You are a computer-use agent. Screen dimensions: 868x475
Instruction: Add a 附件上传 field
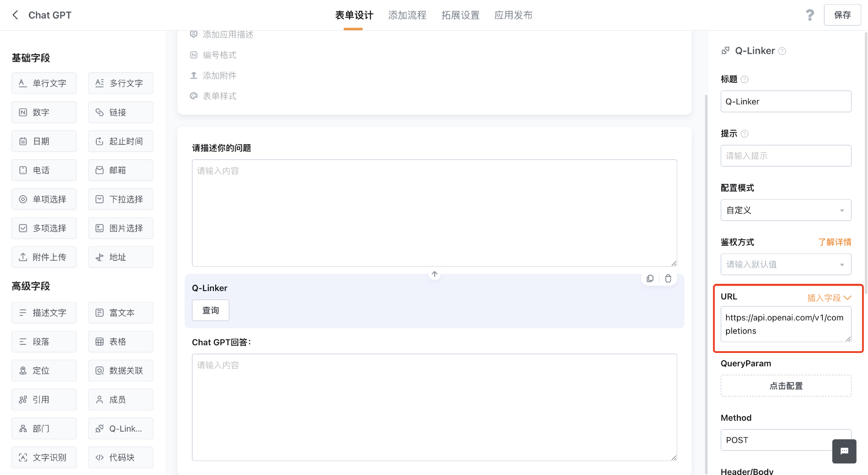(x=44, y=257)
